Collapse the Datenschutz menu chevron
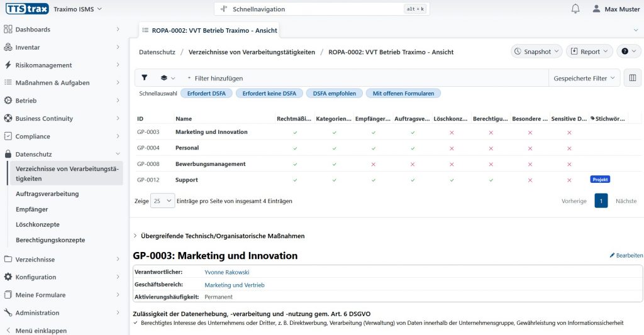 tap(118, 154)
